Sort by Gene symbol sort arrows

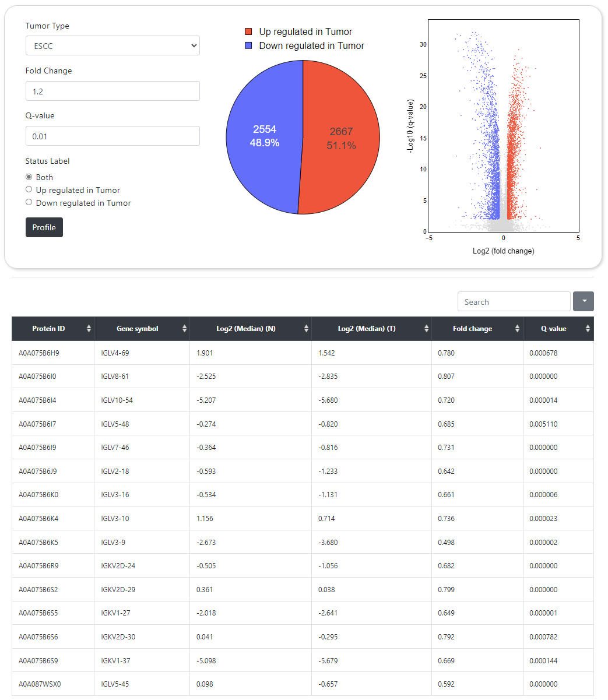tap(184, 329)
